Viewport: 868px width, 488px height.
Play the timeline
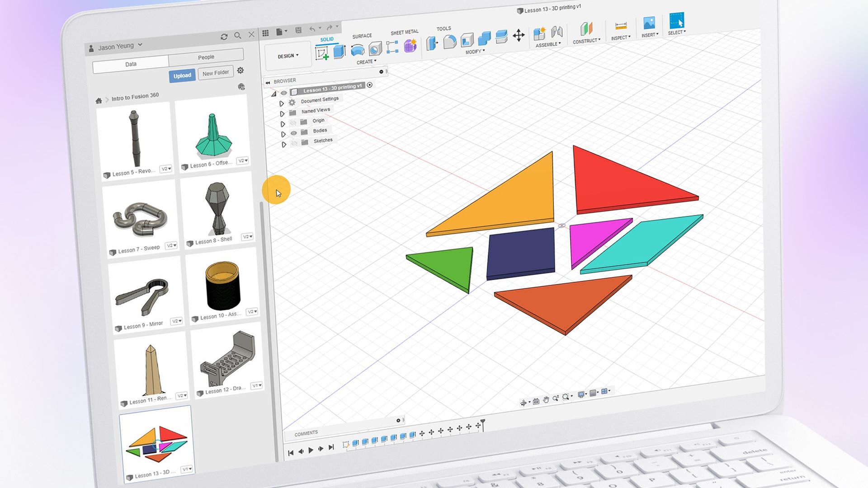click(311, 450)
